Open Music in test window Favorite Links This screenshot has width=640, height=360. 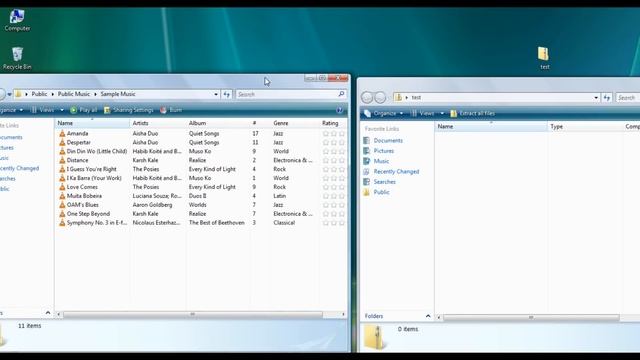click(376, 161)
